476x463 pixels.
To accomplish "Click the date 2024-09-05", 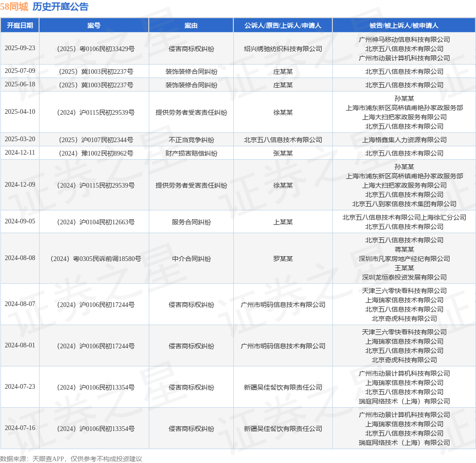I will [x=20, y=222].
